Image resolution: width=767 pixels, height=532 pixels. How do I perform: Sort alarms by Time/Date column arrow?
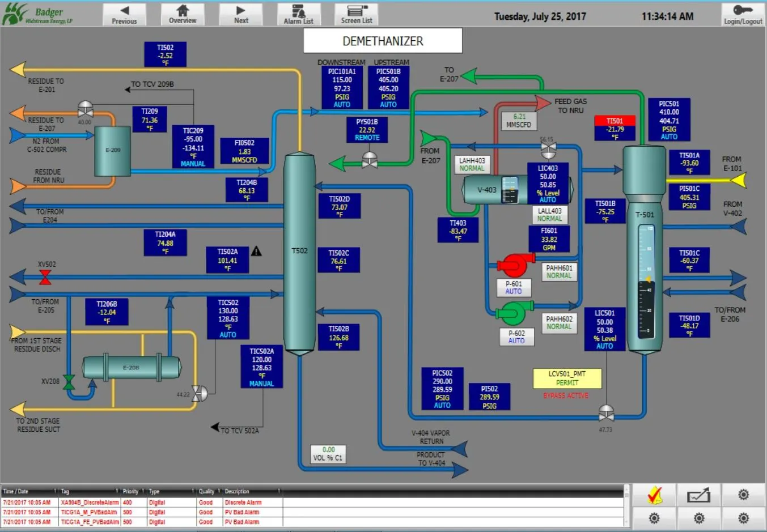pos(54,491)
